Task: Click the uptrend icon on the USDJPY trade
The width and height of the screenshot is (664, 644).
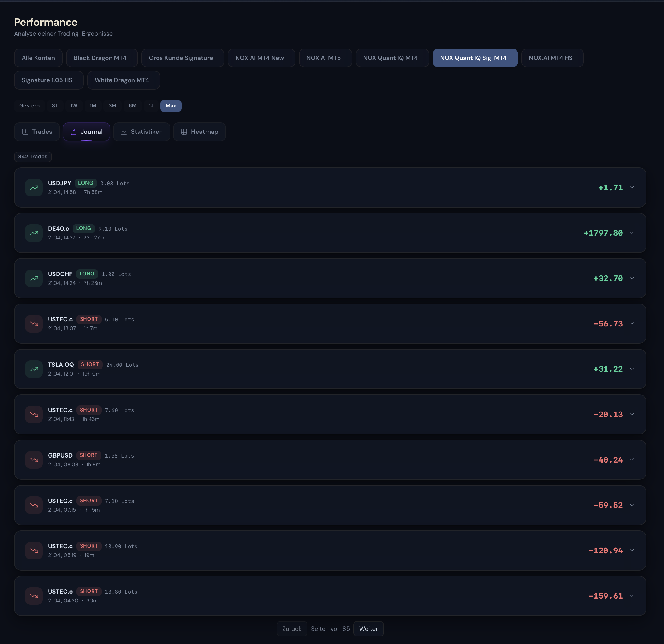Action: 34,187
